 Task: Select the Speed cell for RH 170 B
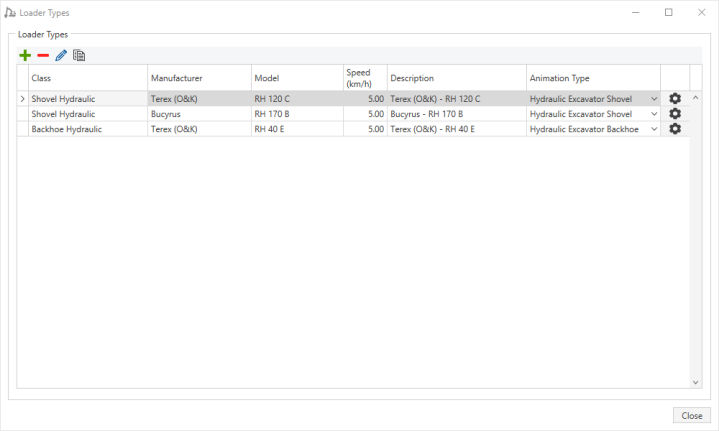point(364,114)
